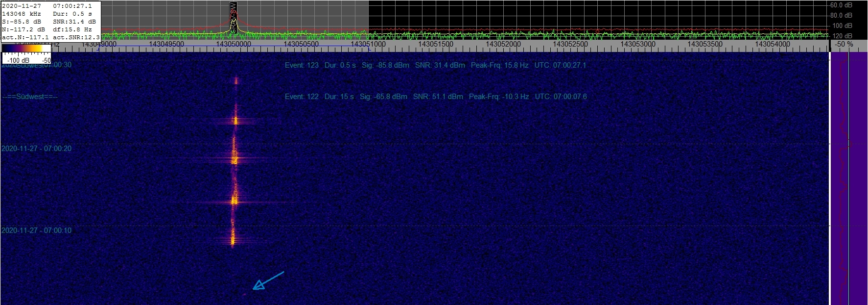Viewport: 868px width, 305px height.
Task: Click the SNR: 51.1 dBm value
Action: coord(438,97)
